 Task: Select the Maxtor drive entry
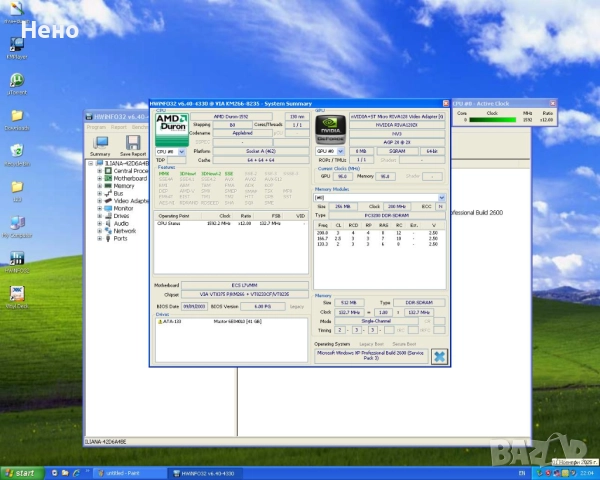tap(231, 322)
